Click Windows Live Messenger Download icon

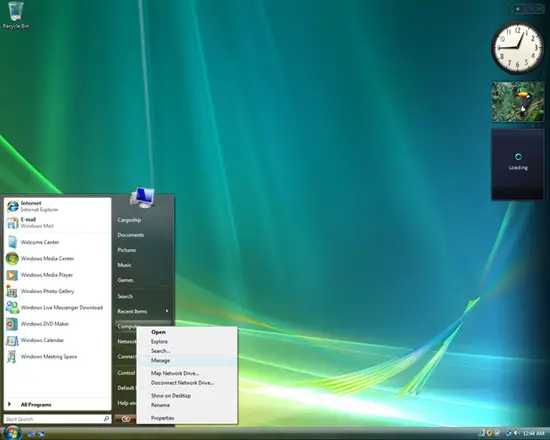coord(12,308)
